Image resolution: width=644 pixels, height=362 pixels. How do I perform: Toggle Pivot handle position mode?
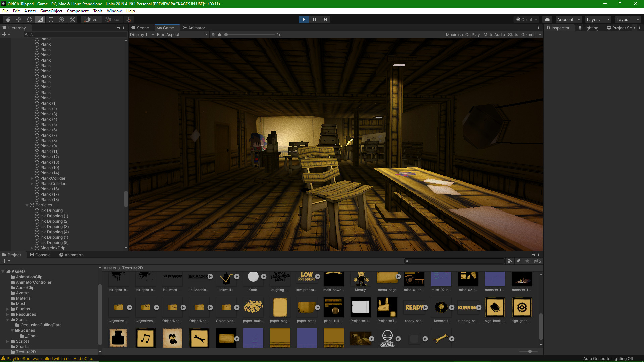pos(91,19)
